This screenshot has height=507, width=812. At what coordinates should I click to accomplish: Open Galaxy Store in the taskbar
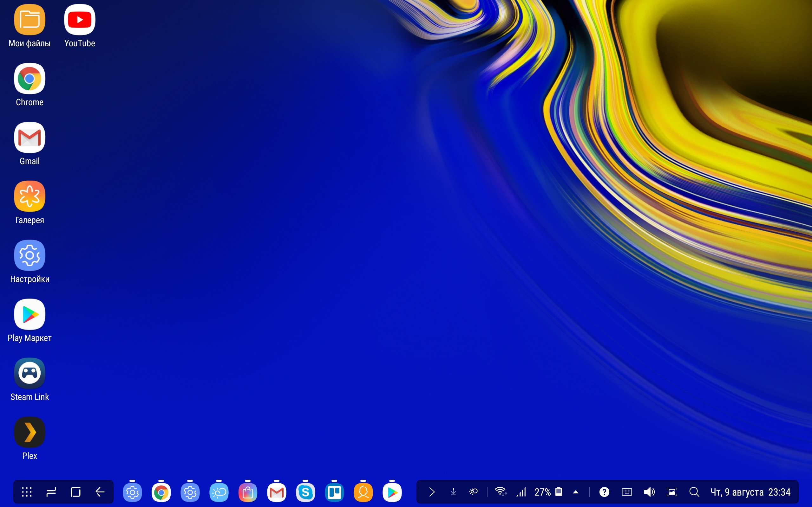click(x=248, y=492)
